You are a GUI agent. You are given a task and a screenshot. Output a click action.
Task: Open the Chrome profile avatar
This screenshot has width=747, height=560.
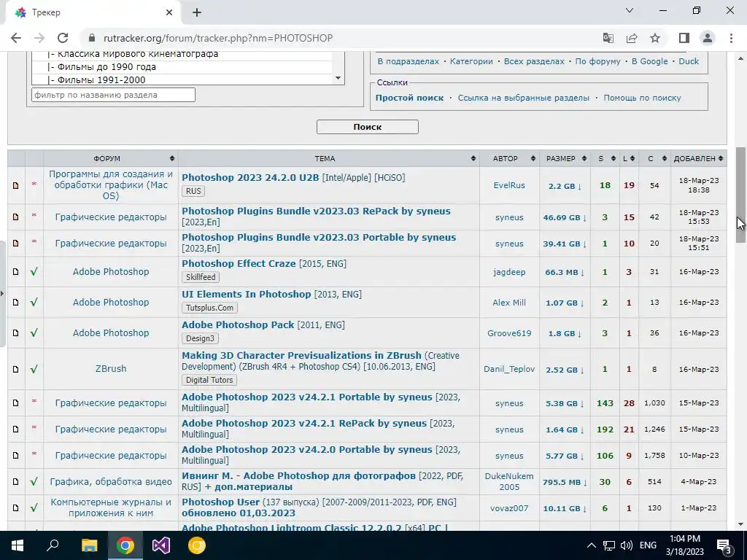click(708, 38)
